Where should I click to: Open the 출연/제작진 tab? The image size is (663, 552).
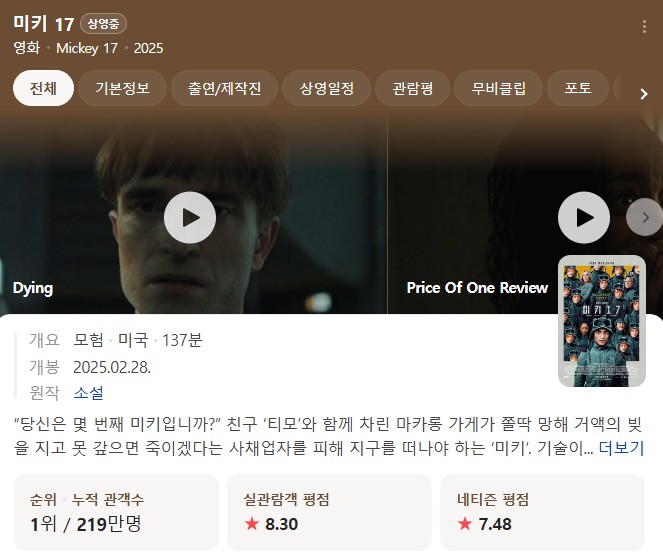pos(224,88)
